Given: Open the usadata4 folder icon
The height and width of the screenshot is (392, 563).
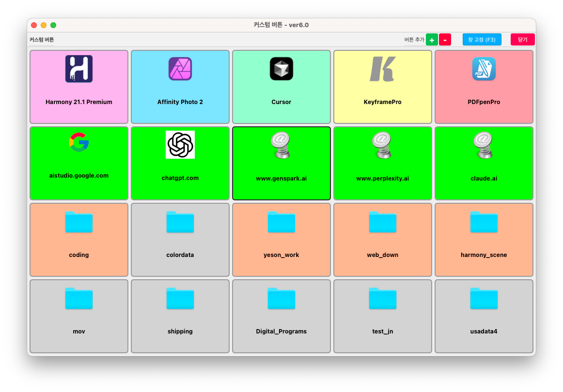Looking at the screenshot, I should coord(484,299).
